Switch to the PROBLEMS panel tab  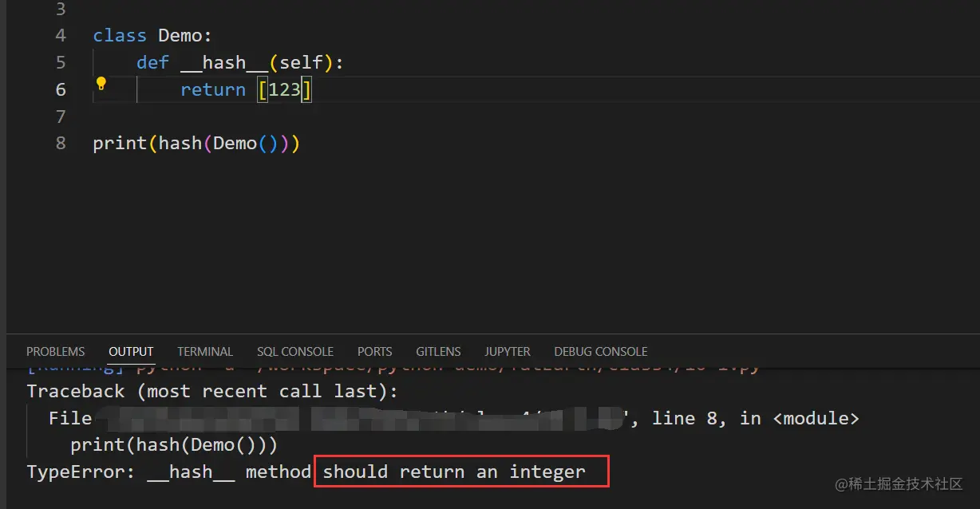tap(55, 351)
